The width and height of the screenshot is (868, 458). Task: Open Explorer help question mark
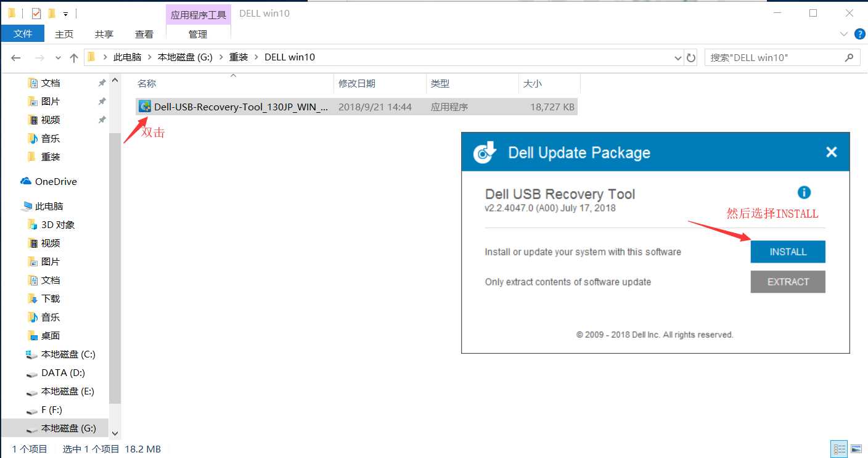(x=859, y=34)
